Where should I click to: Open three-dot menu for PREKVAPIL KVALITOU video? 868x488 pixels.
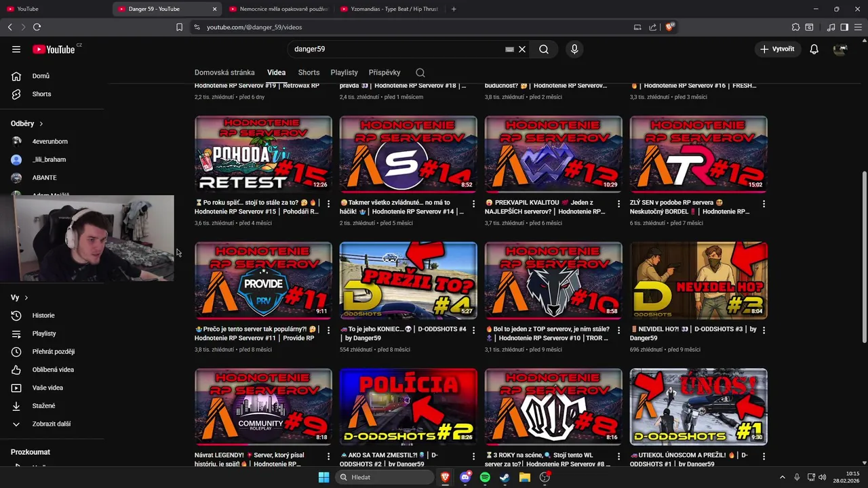click(x=618, y=203)
